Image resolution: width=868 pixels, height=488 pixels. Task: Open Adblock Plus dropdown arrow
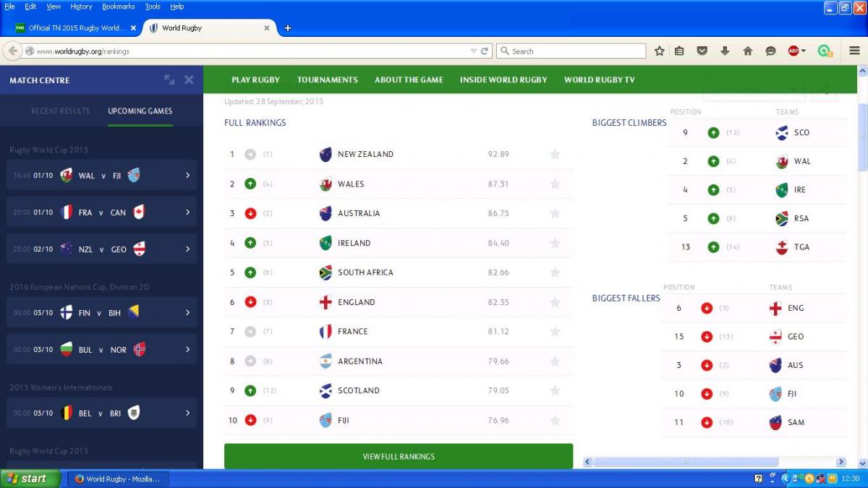[x=804, y=51]
